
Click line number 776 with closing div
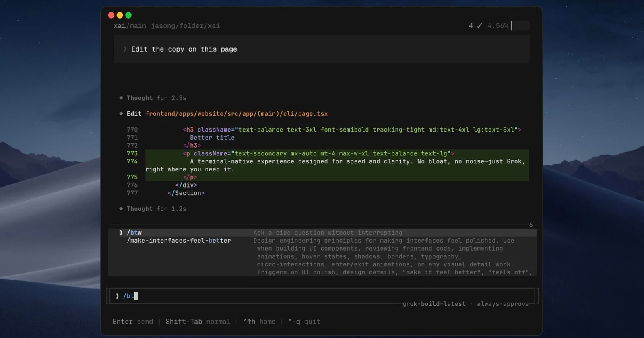(132, 185)
